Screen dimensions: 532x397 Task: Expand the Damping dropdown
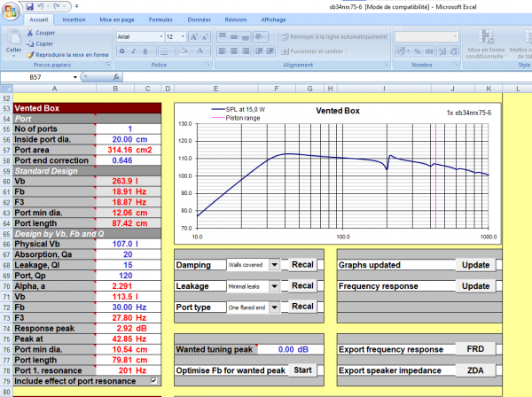[x=274, y=264]
